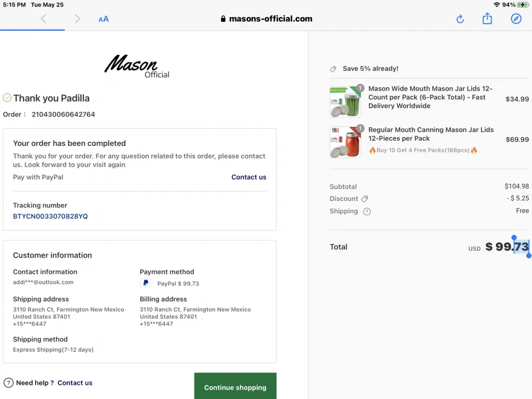Tap the compass icon in the toolbar
Viewport: 532px width, 399px height.
click(516, 19)
